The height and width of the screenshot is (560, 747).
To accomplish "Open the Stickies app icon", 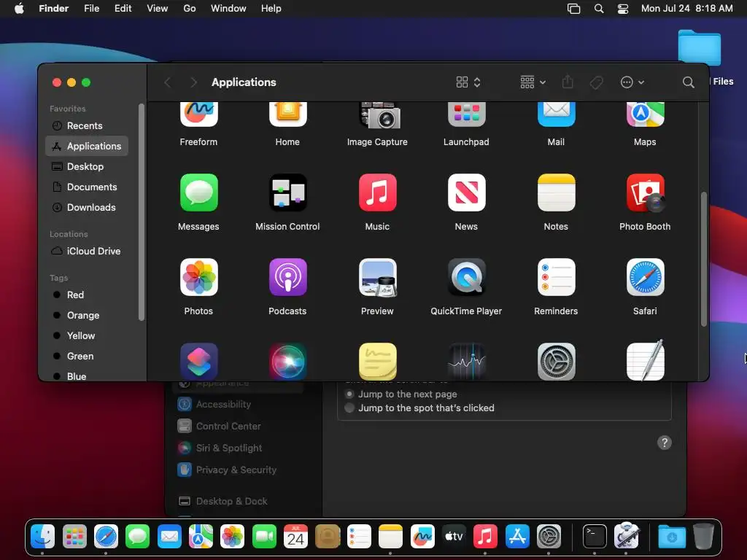I will click(x=377, y=361).
